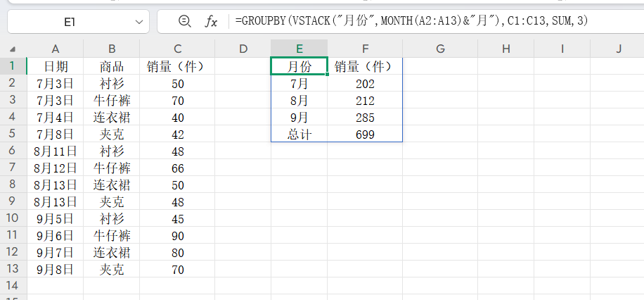Image resolution: width=644 pixels, height=300 pixels.
Task: Select the 9月 sum cell showing 285
Action: tap(364, 117)
